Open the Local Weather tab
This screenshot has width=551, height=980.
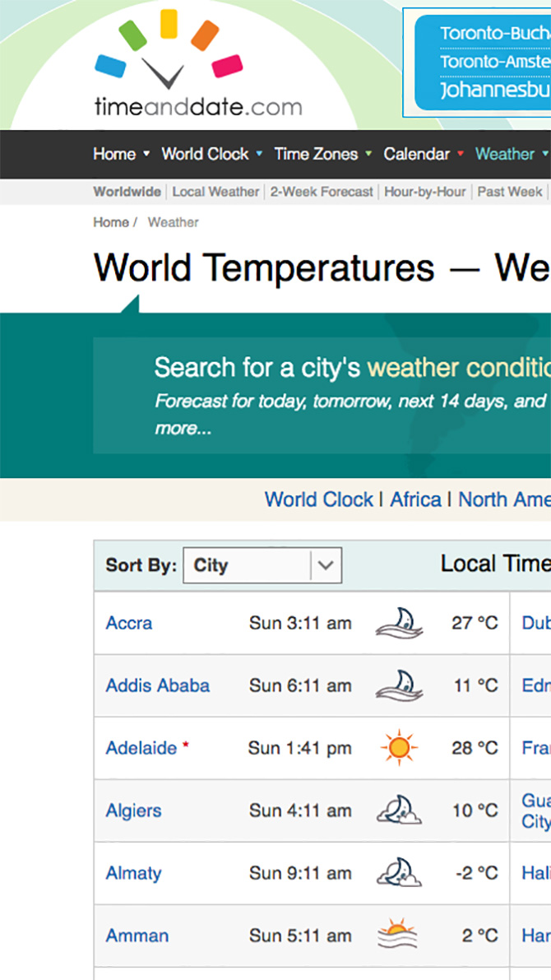pyautogui.click(x=215, y=192)
